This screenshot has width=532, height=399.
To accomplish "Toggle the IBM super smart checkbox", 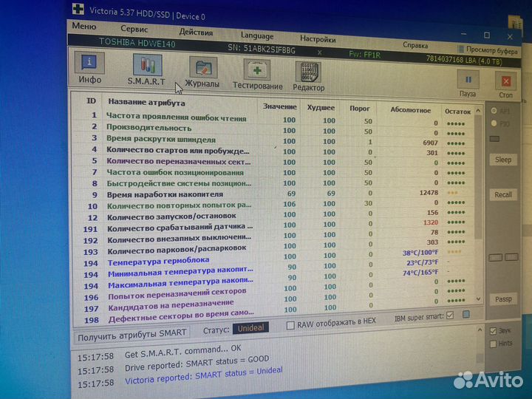I will click(x=450, y=316).
